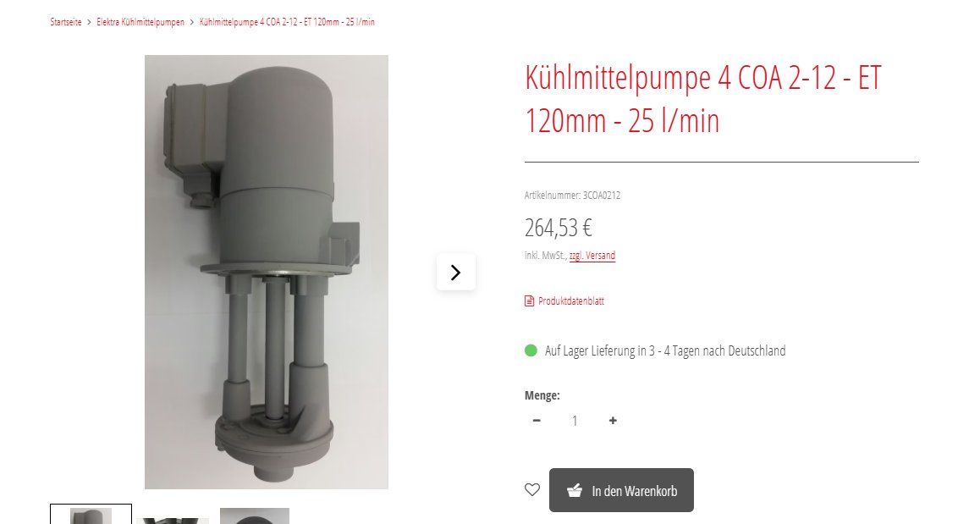Select the first product thumbnail

tap(91, 515)
